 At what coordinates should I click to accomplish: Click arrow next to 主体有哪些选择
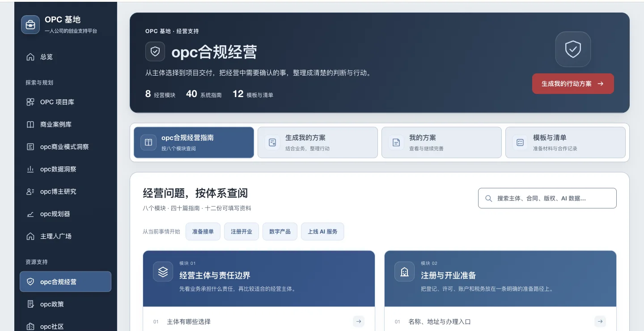click(x=359, y=321)
